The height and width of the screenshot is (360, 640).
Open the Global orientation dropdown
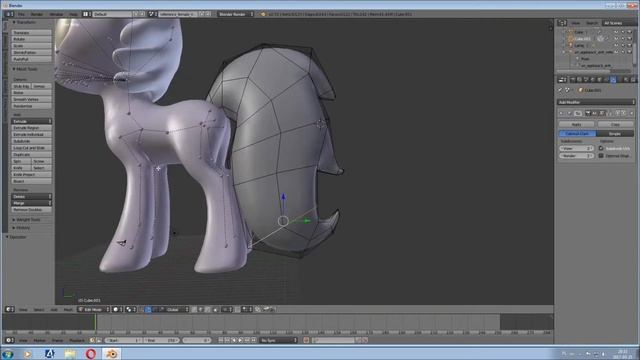(x=177, y=309)
